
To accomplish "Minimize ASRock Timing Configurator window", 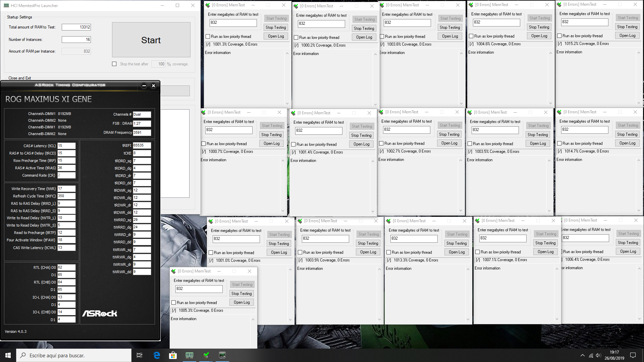I will click(x=144, y=86).
